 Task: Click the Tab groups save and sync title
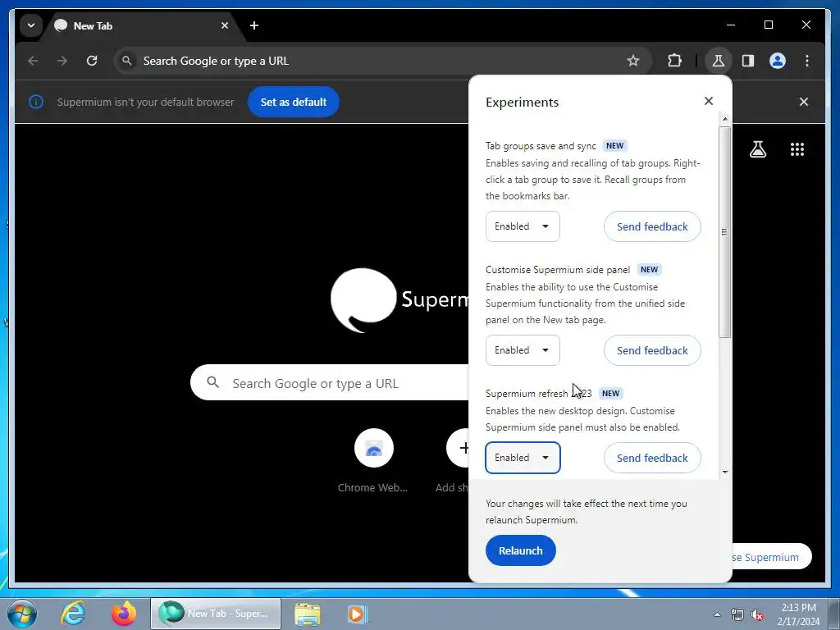541,146
